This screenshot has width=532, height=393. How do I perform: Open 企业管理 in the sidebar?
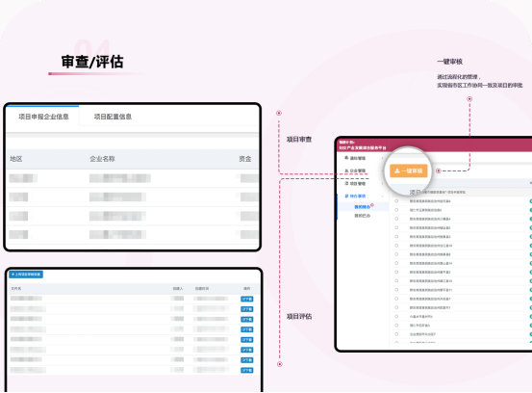358,170
